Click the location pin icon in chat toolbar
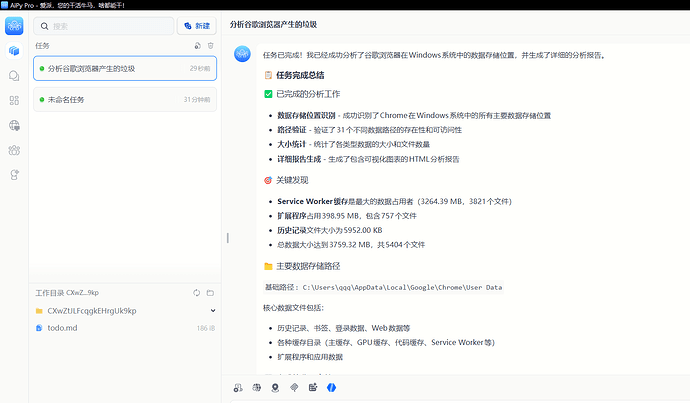The height and width of the screenshot is (403, 690). [275, 388]
